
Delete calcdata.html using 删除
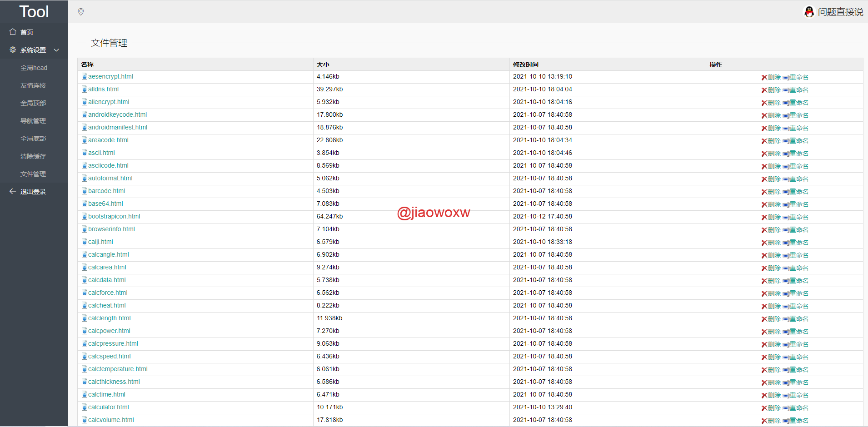[x=771, y=281]
